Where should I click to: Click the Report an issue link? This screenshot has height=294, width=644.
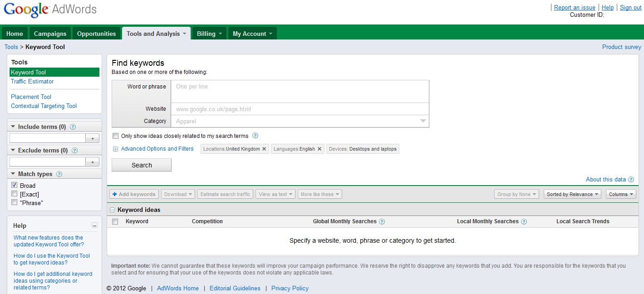point(575,8)
